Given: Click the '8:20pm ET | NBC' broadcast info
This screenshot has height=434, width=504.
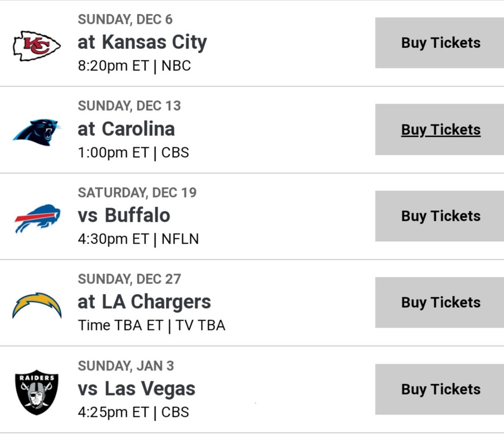Looking at the screenshot, I should [x=134, y=66].
